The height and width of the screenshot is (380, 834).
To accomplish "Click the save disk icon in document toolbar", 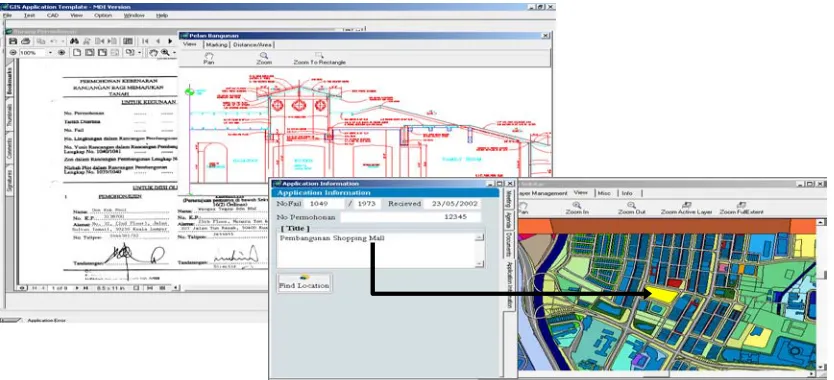I will 13,41.
